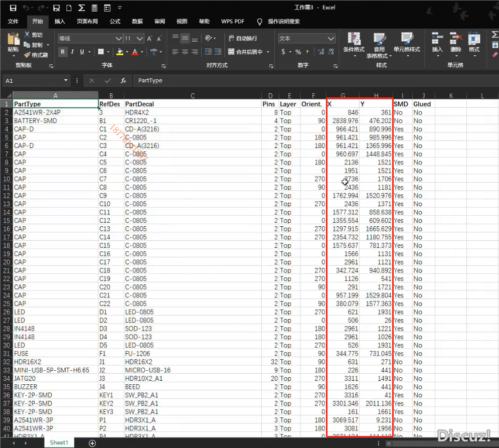The width and height of the screenshot is (499, 448).
Task: Increase font size with larger A icon
Action: coord(149,39)
